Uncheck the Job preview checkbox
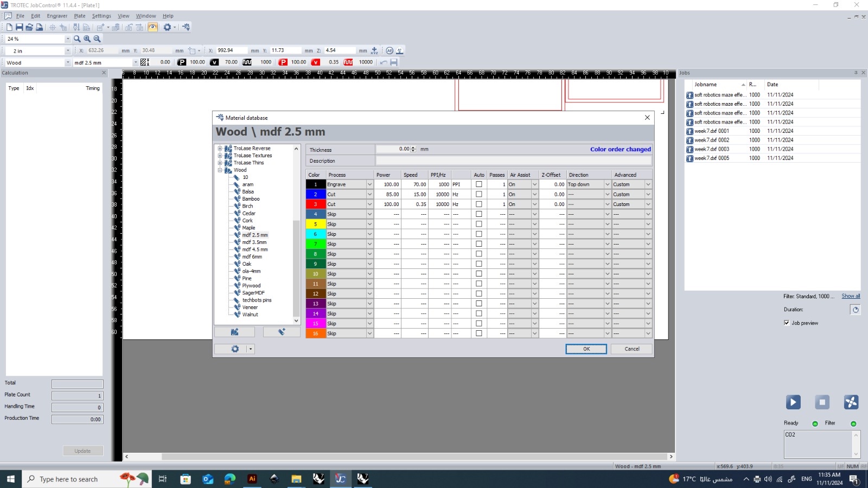The height and width of the screenshot is (488, 868). click(x=787, y=323)
